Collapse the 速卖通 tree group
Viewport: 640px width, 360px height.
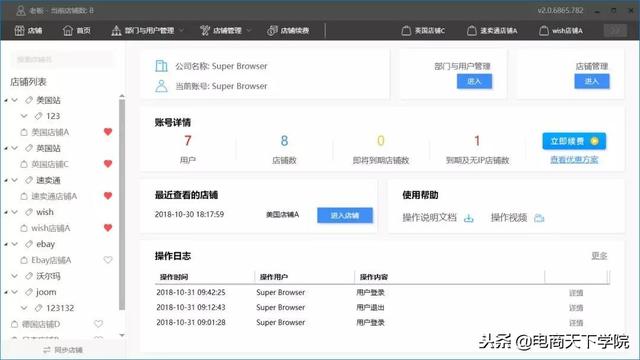[15, 180]
